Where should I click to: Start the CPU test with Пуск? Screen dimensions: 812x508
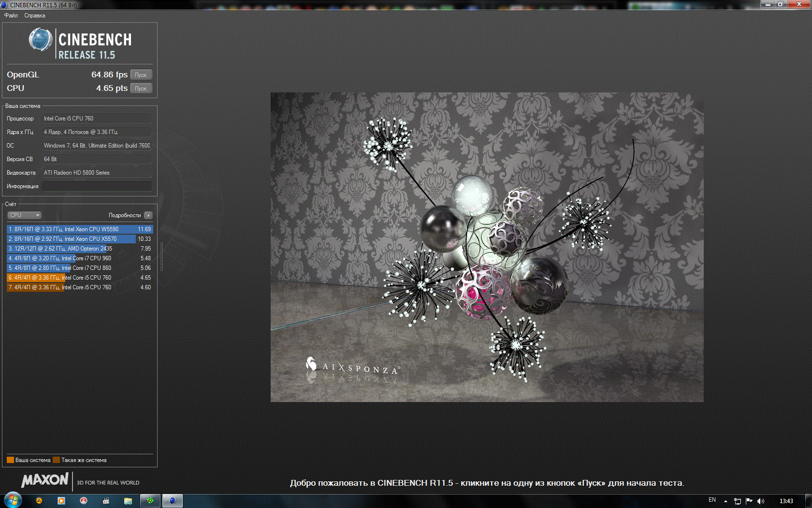click(x=141, y=89)
